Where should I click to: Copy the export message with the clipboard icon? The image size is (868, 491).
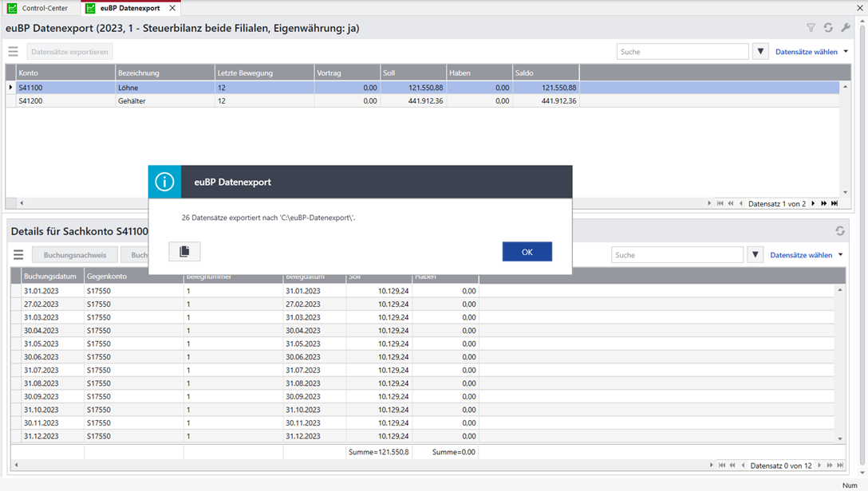coord(184,252)
